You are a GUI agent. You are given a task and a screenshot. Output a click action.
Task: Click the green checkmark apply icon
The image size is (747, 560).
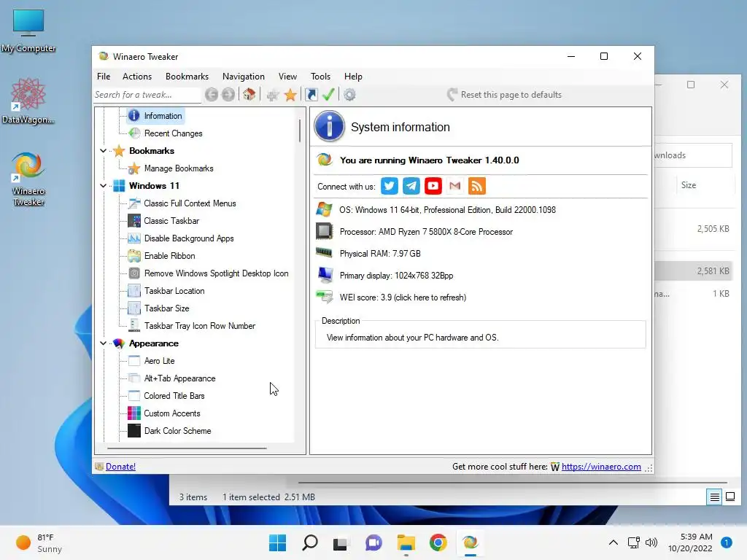328,94
